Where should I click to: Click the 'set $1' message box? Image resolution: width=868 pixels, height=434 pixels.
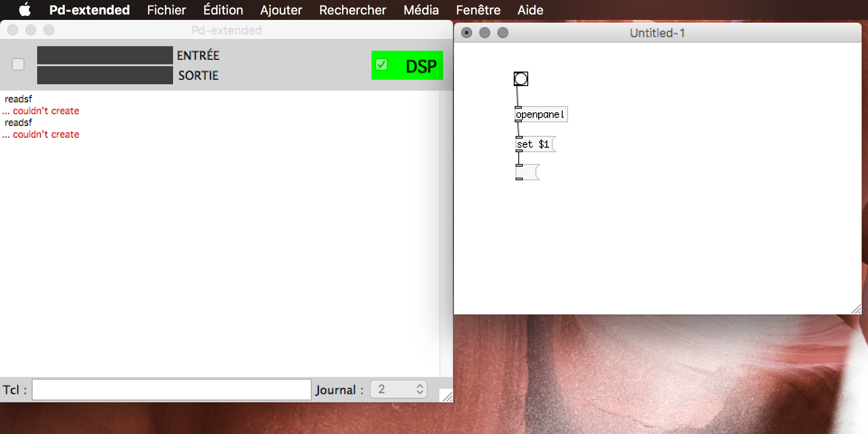[x=535, y=145]
